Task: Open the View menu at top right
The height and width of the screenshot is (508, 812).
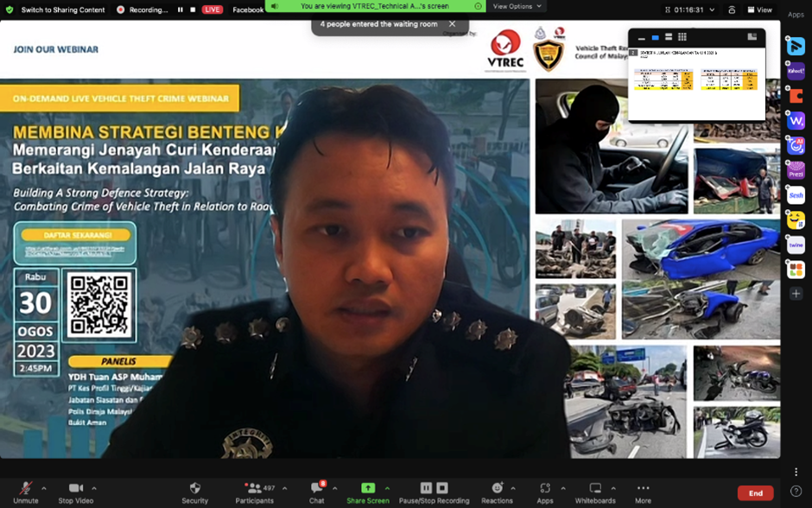Action: click(x=759, y=10)
